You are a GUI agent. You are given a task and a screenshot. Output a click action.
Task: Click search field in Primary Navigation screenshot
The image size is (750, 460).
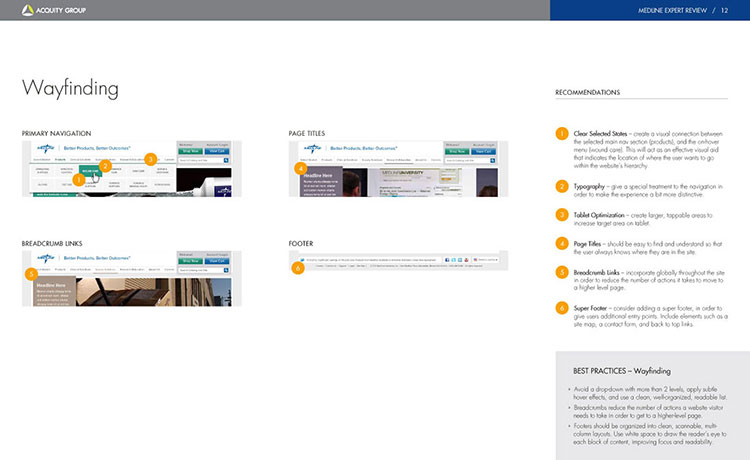[x=201, y=160]
